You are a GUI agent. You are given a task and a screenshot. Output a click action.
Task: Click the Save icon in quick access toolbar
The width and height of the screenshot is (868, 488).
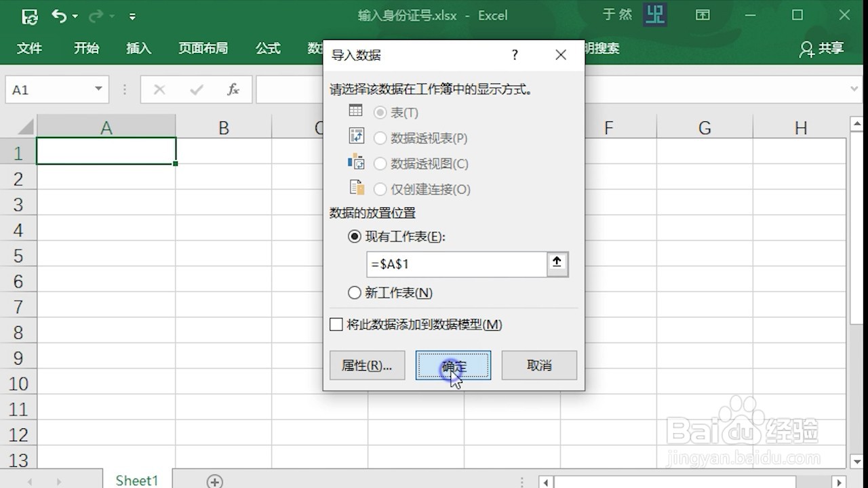[28, 15]
